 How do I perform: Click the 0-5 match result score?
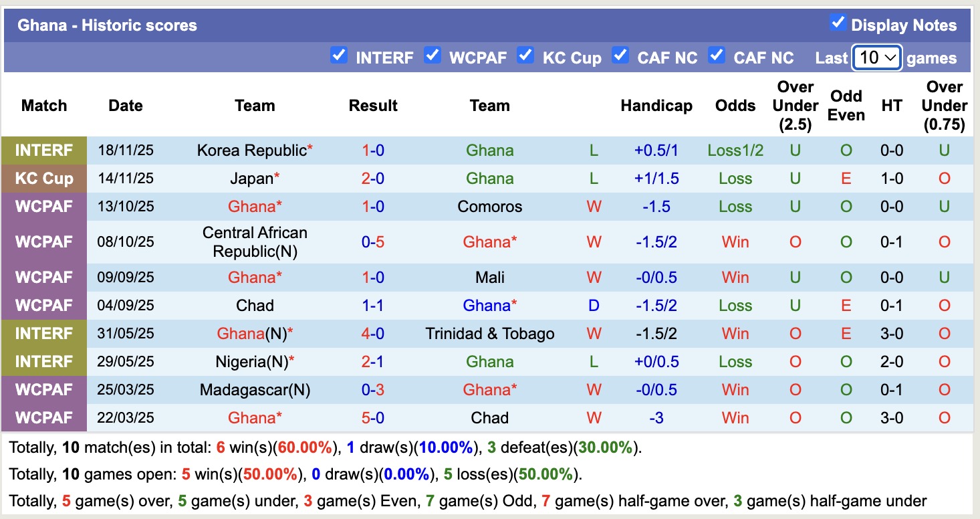click(x=373, y=241)
